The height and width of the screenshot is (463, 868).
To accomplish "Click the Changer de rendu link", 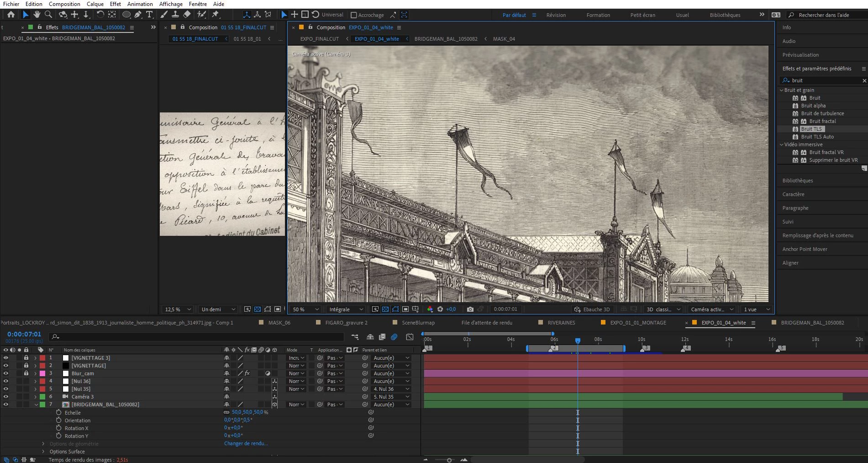I will 246,443.
